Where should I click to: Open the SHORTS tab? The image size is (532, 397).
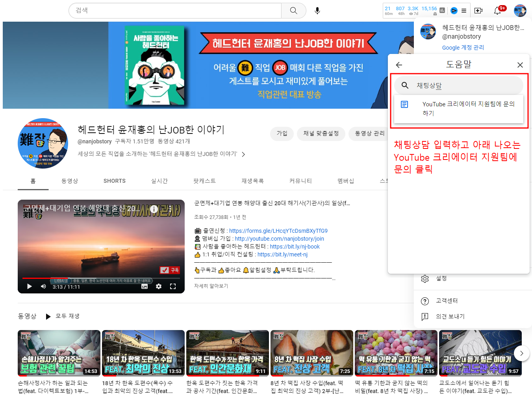[x=115, y=181]
